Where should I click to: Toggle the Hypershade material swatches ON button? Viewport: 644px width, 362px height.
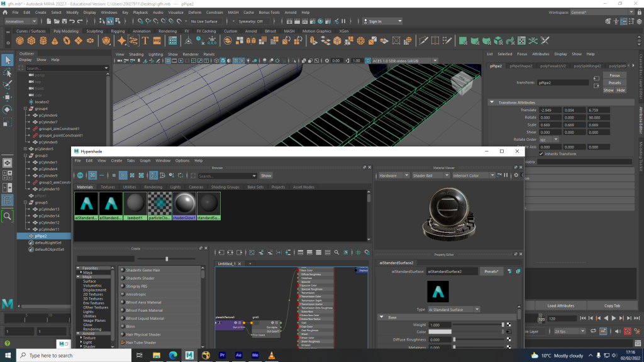click(80, 176)
